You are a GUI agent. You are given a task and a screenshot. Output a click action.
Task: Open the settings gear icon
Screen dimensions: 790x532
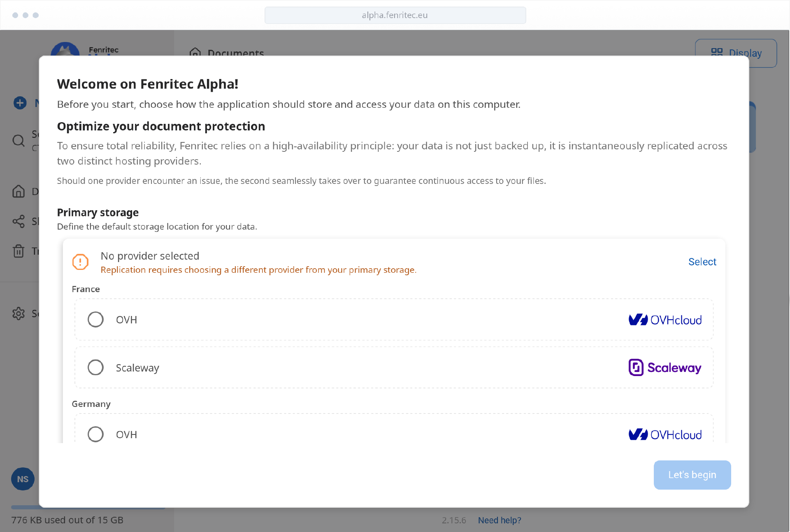(x=19, y=314)
